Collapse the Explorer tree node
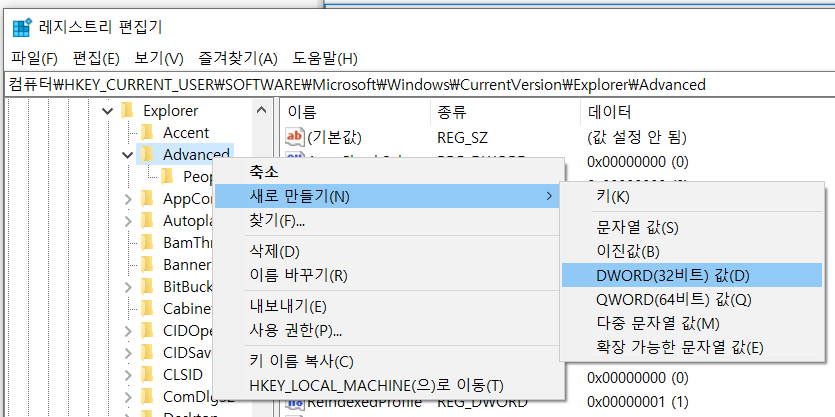 [108, 111]
